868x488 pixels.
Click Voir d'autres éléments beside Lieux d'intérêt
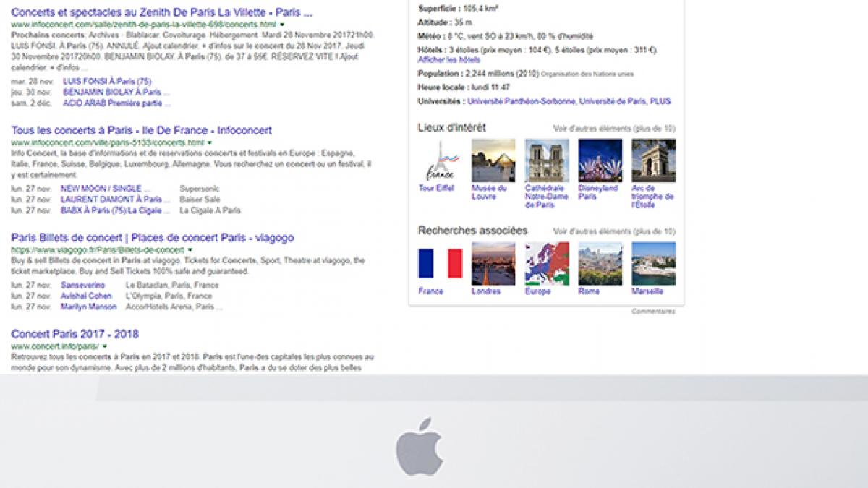pyautogui.click(x=613, y=129)
